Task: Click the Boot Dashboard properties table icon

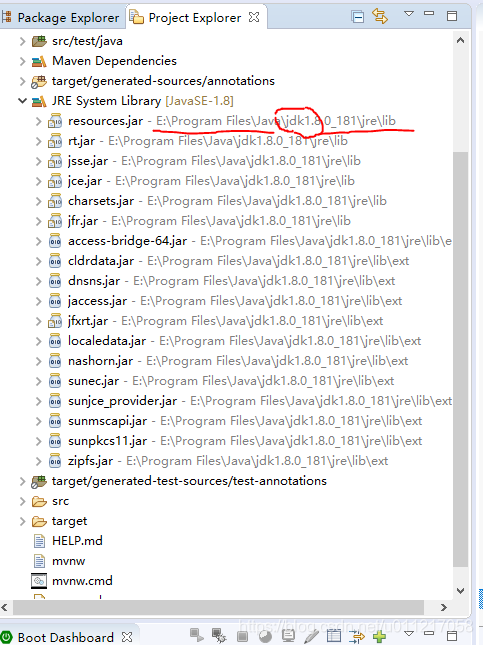Action: click(x=334, y=636)
